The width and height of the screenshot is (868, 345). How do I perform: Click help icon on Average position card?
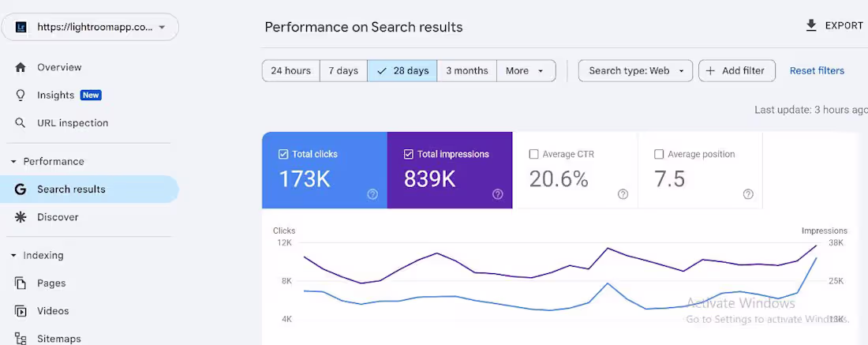tap(748, 194)
